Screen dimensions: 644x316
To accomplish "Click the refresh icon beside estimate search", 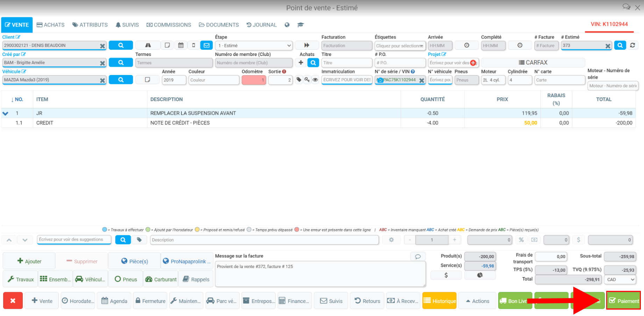I will click(x=632, y=45).
